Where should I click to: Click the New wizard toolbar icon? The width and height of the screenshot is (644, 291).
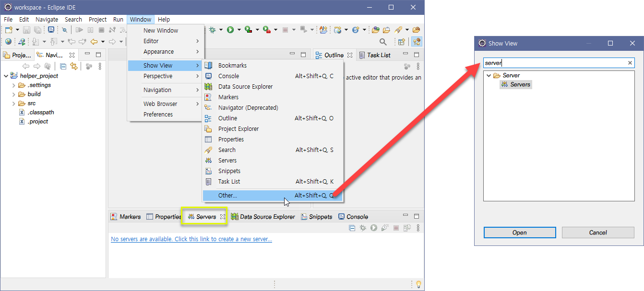[9, 30]
